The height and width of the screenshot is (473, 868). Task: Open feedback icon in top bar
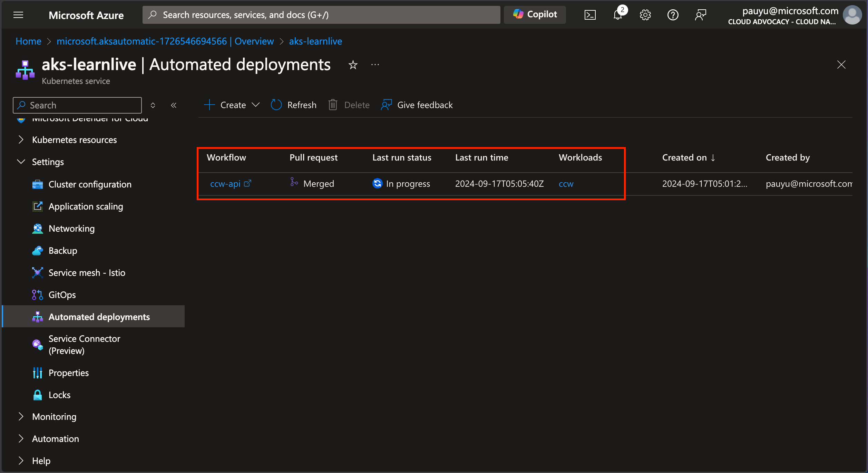click(700, 15)
